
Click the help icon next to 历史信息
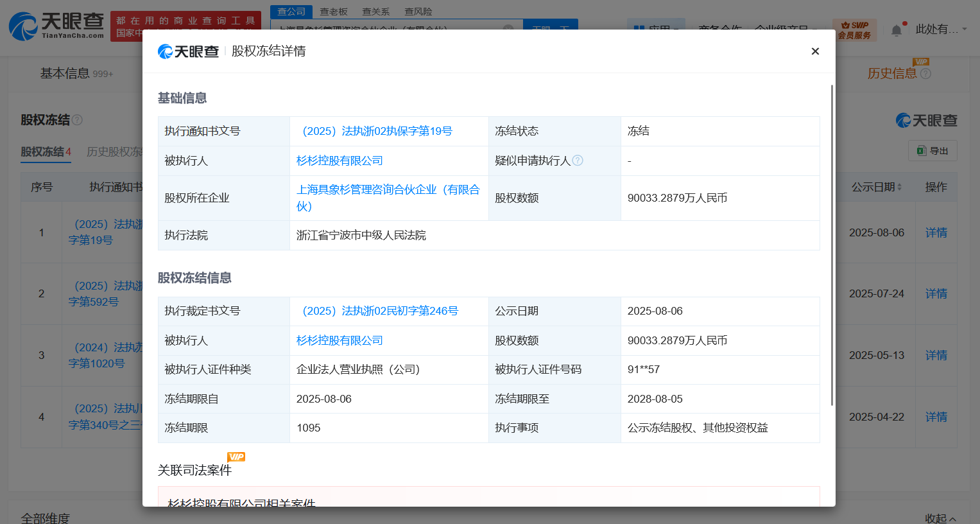point(925,73)
